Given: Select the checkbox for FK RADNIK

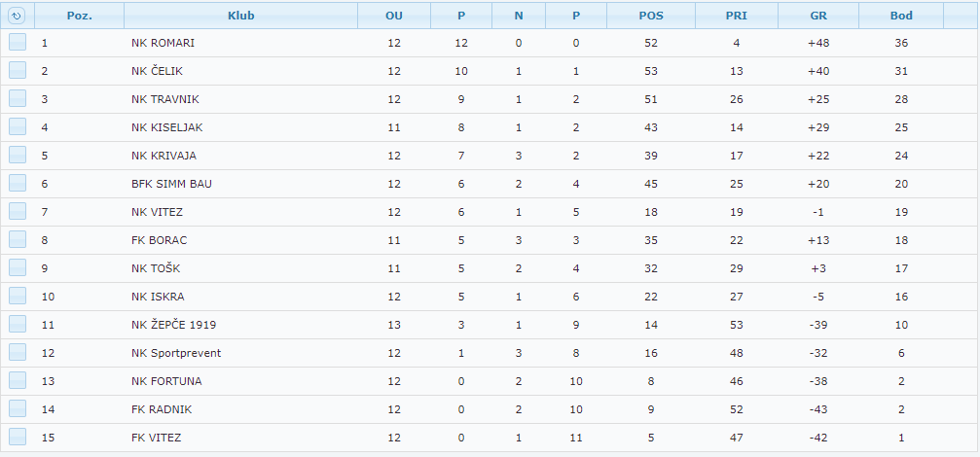Looking at the screenshot, I should [18, 409].
